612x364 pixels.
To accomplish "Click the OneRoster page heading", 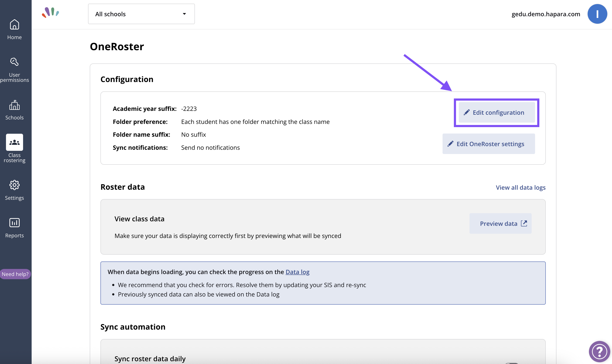I will 117,47.
